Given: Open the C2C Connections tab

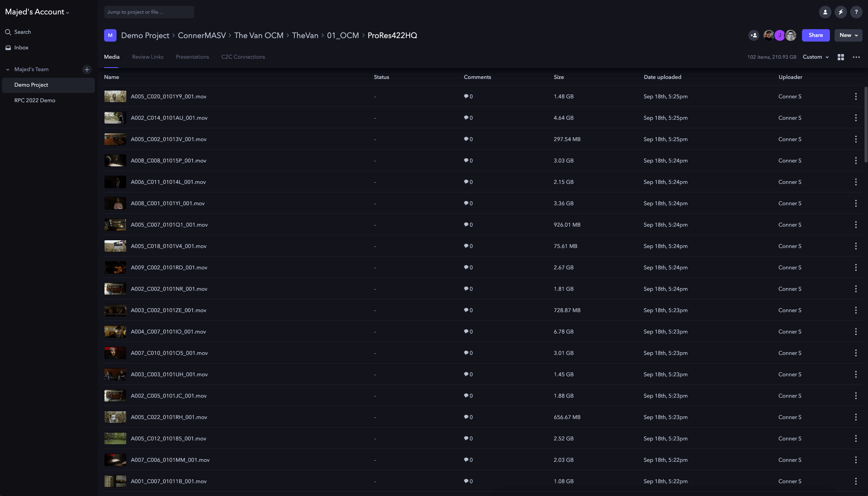Looking at the screenshot, I should 243,57.
